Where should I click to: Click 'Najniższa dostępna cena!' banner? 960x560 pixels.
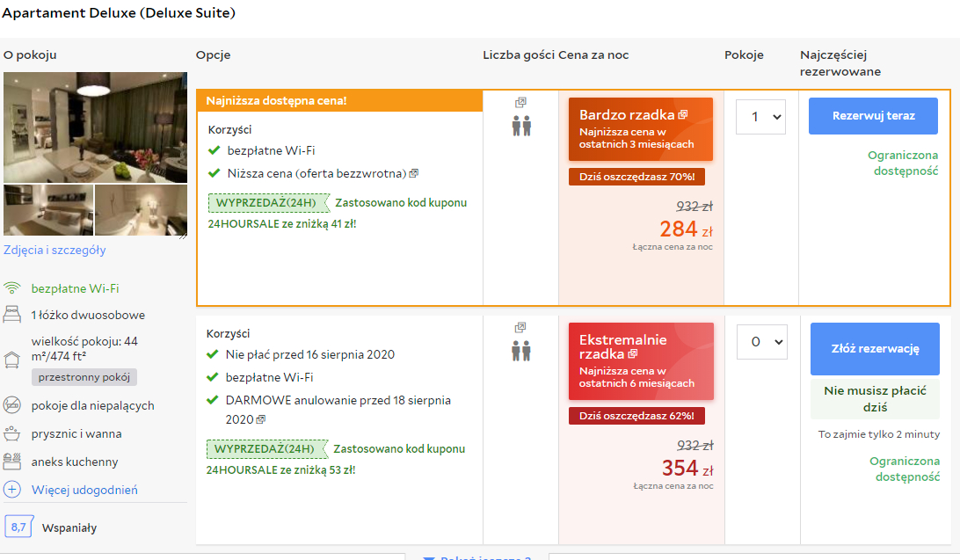(x=340, y=100)
